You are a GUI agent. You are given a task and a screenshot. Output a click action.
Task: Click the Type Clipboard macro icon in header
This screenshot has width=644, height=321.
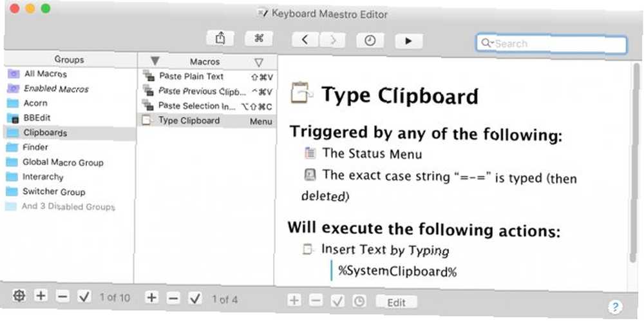pyautogui.click(x=301, y=92)
